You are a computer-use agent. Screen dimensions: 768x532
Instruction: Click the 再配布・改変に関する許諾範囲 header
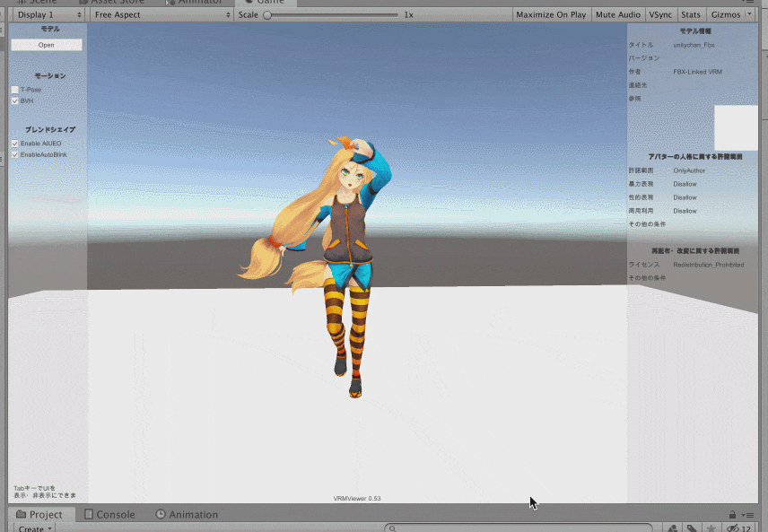tap(695, 251)
